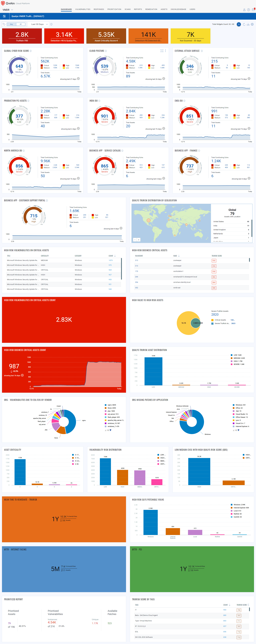This screenshot has height=644, width=256.
Task: Toggle Windows legend in Missing Patches chart
Action: pos(239,405)
